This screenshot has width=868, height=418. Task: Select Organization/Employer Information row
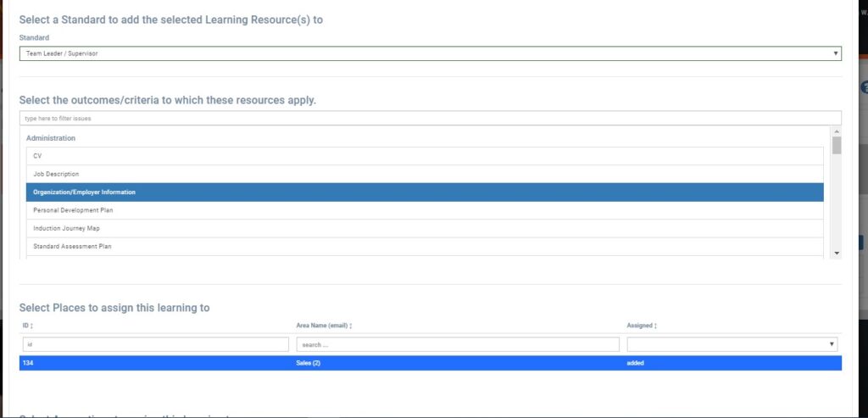pos(425,192)
